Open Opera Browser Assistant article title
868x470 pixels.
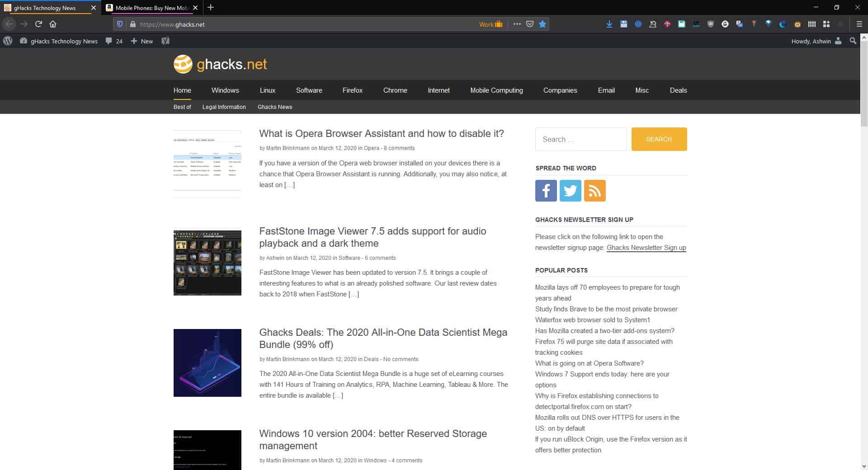coord(382,134)
